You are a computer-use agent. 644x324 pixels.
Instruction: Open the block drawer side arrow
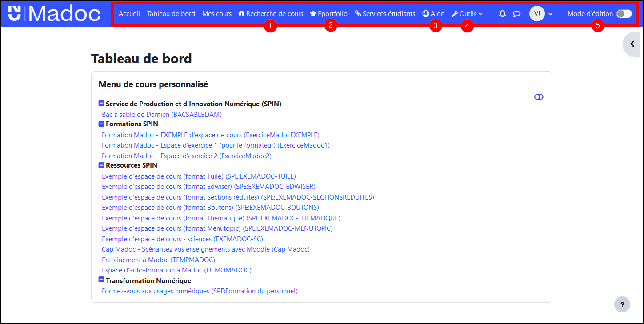point(632,44)
